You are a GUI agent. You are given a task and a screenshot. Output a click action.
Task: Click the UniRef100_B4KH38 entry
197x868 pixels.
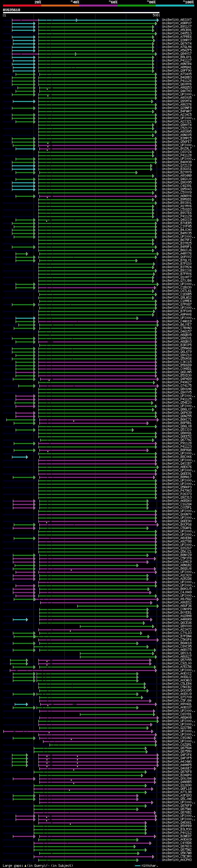[177, 162]
